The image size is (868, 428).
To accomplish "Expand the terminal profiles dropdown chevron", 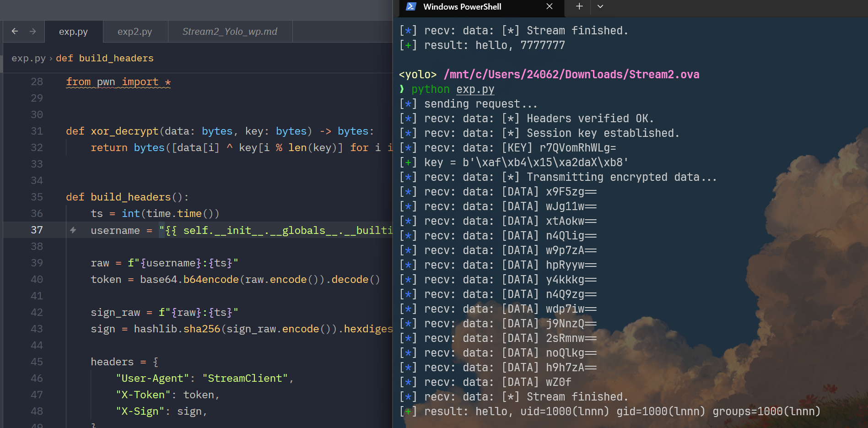I will click(x=600, y=6).
